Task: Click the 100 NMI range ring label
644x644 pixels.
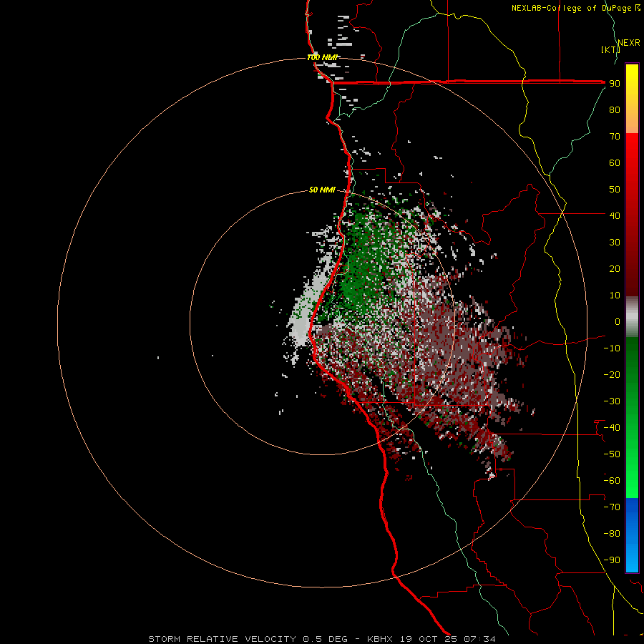Action: (x=322, y=57)
